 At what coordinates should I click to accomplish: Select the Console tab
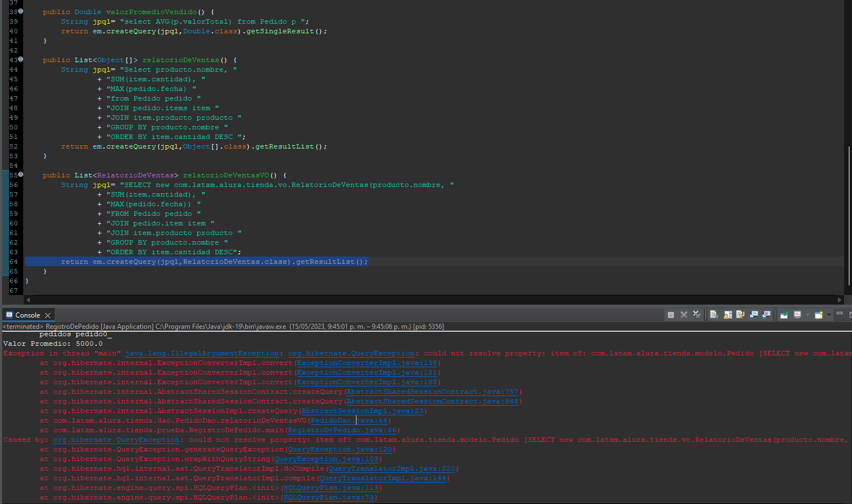(x=28, y=315)
